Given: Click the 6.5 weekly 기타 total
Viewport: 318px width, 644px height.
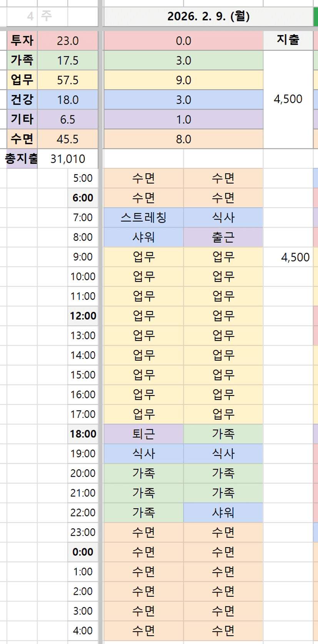Looking at the screenshot, I should (68, 119).
